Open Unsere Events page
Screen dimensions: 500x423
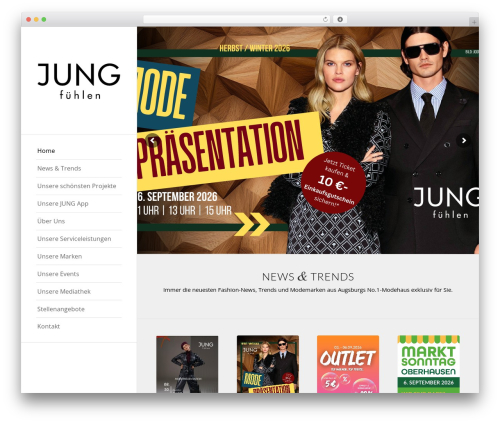58,274
